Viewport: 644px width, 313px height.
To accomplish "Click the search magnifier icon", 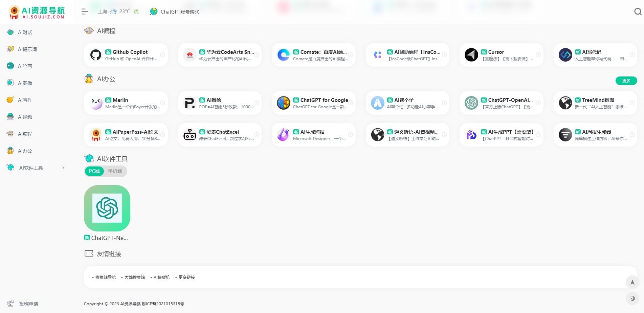I will click(x=638, y=12).
